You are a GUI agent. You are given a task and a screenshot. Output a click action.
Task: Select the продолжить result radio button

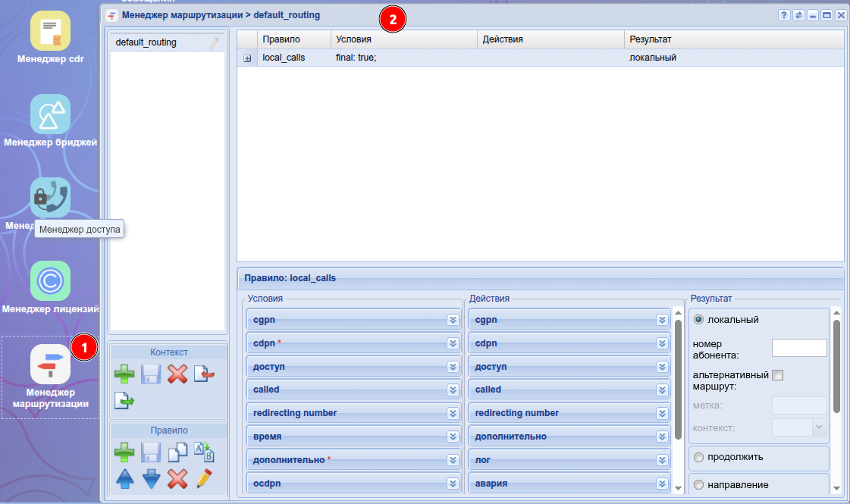(699, 458)
